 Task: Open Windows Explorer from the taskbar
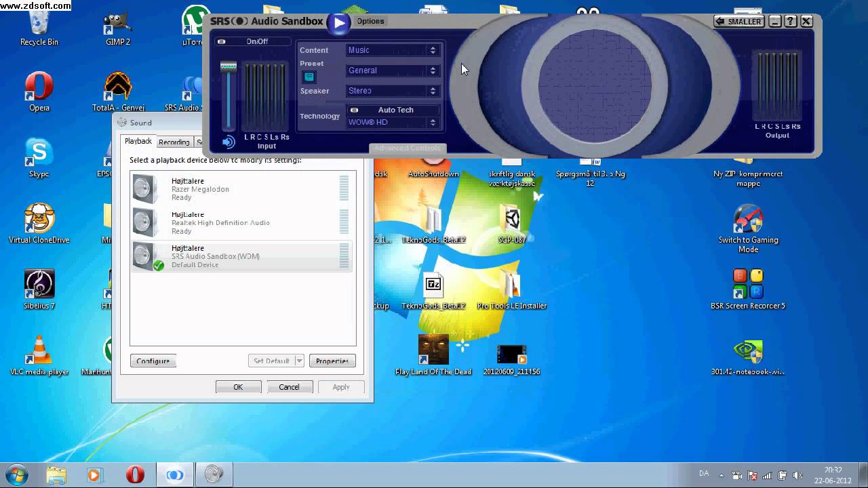[57, 475]
